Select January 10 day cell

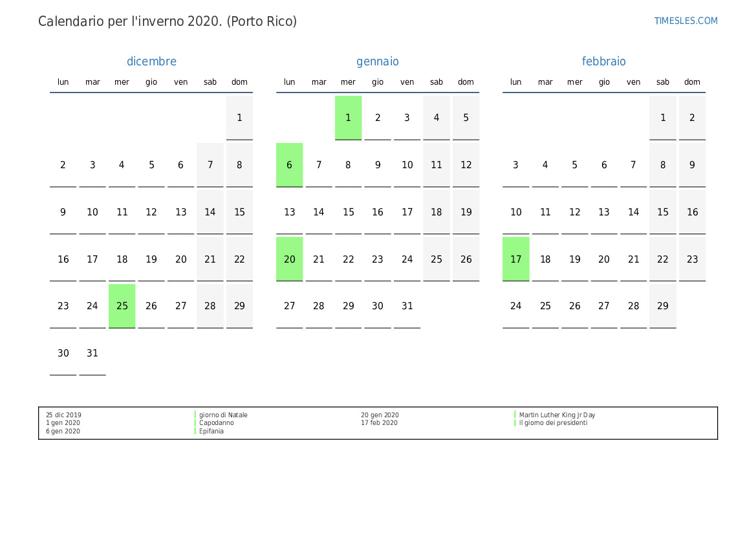[407, 165]
